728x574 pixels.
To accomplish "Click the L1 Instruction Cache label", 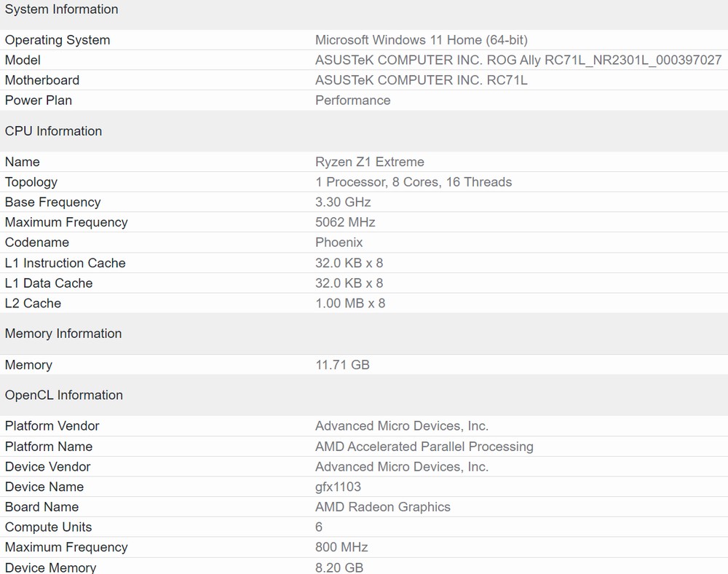I will [66, 263].
